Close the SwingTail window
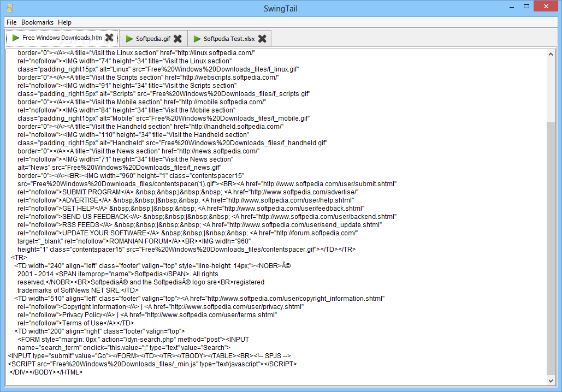The width and height of the screenshot is (562, 392). tap(546, 6)
